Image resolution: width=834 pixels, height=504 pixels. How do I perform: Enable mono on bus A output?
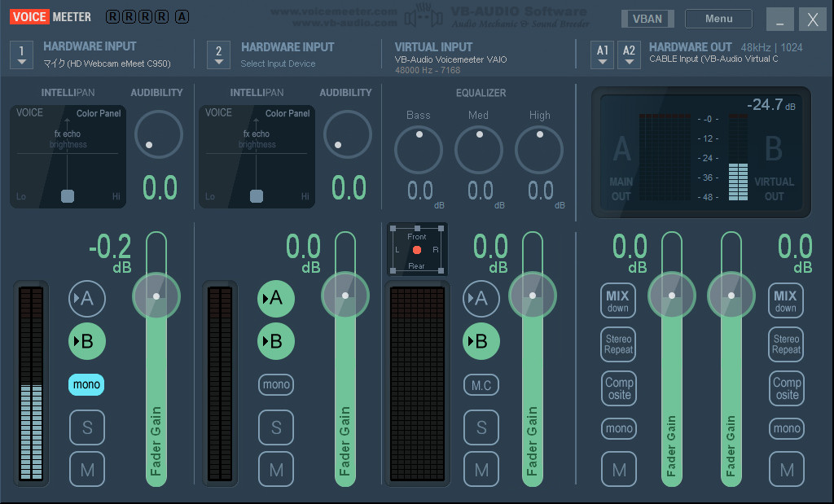(619, 428)
